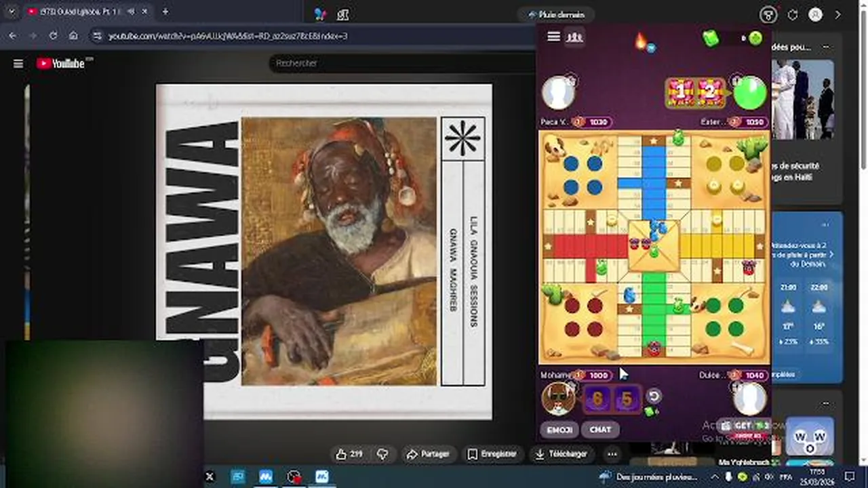Open Mohamed's player avatar
The height and width of the screenshot is (488, 868).
(558, 399)
